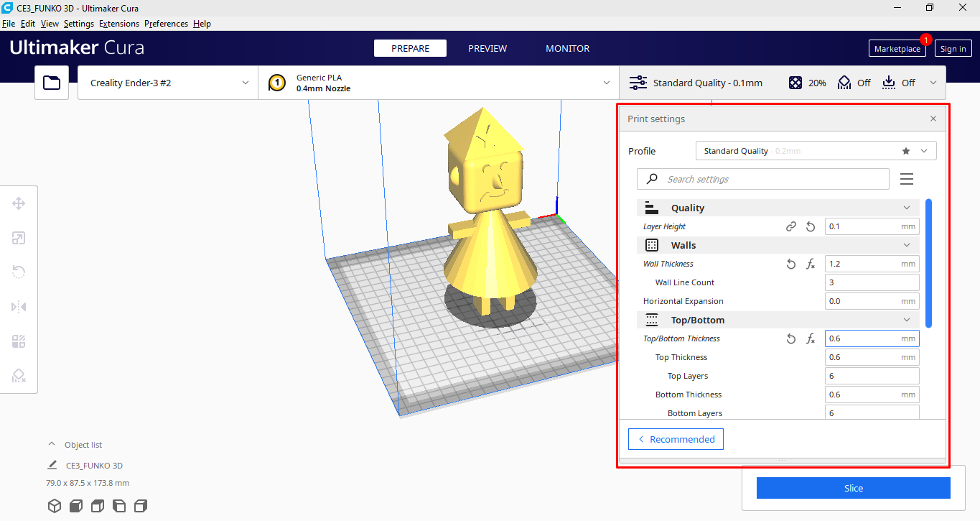
Task: Click the link icon next to Layer Height
Action: click(791, 226)
